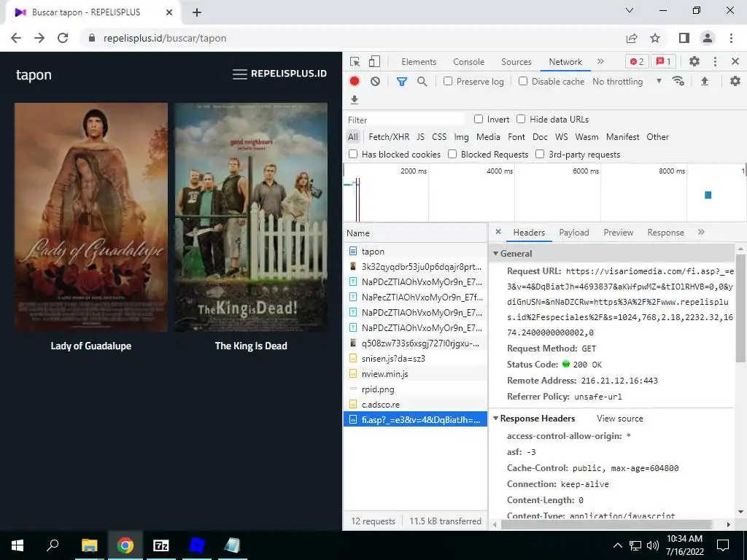Open the Payload tab
Screen dimensions: 747x560
click(574, 233)
